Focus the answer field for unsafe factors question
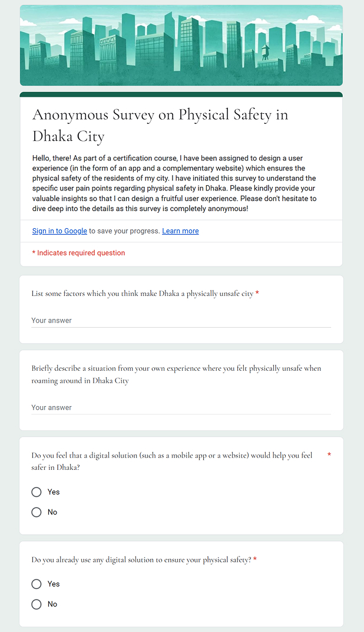 coord(181,321)
